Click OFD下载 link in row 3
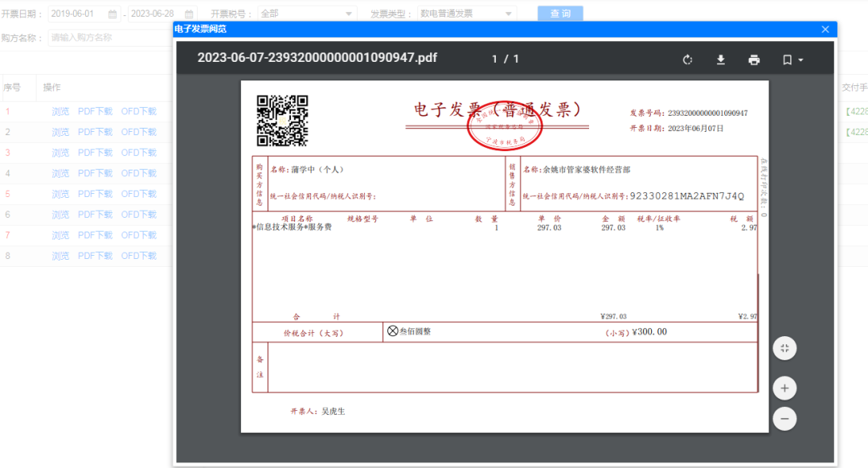The width and height of the screenshot is (868, 468). (138, 153)
